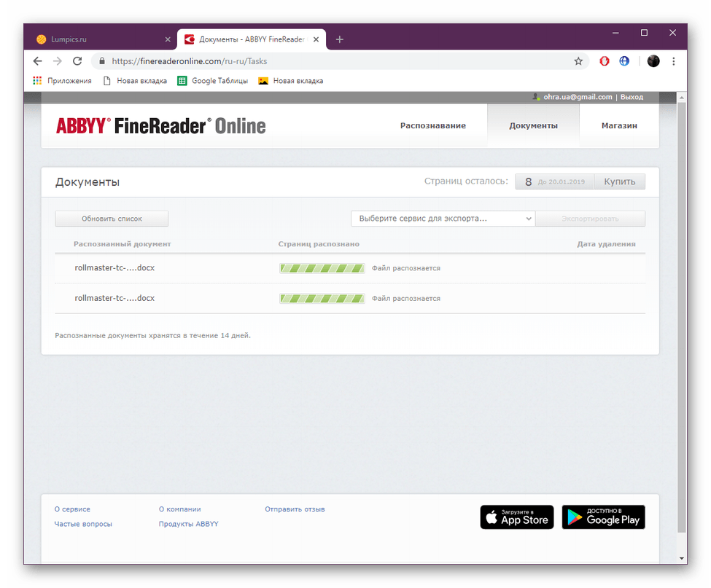This screenshot has height=588, width=711.
Task: Click the bookmark star in address bar
Action: (578, 61)
